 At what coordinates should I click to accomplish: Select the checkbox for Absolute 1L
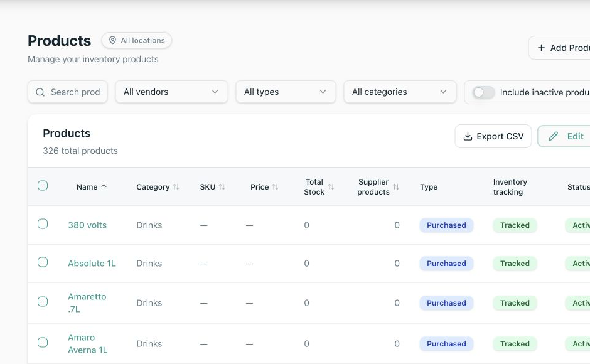point(43,262)
